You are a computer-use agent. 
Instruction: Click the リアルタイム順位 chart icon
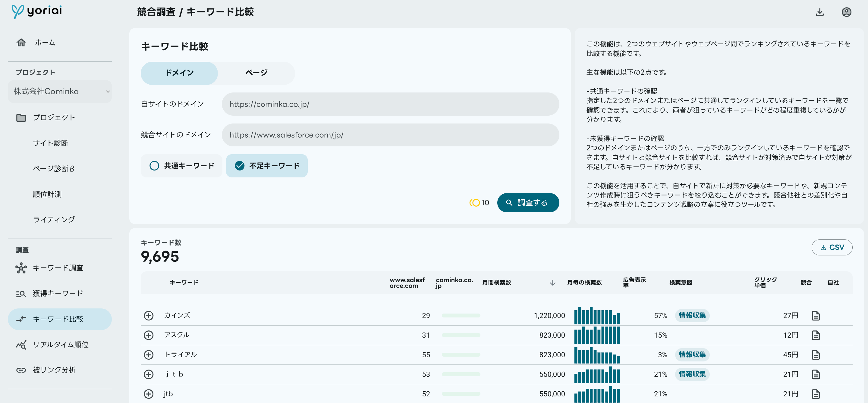click(21, 345)
